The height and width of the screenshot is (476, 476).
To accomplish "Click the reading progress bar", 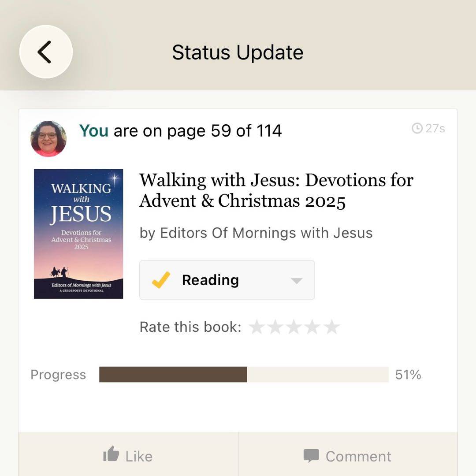I will click(244, 375).
